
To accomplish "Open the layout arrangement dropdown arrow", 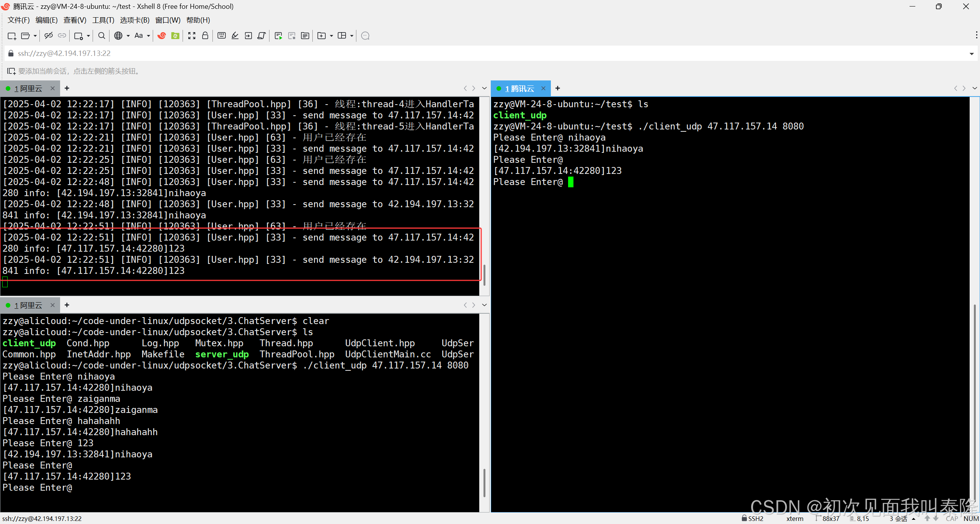I will pos(352,36).
